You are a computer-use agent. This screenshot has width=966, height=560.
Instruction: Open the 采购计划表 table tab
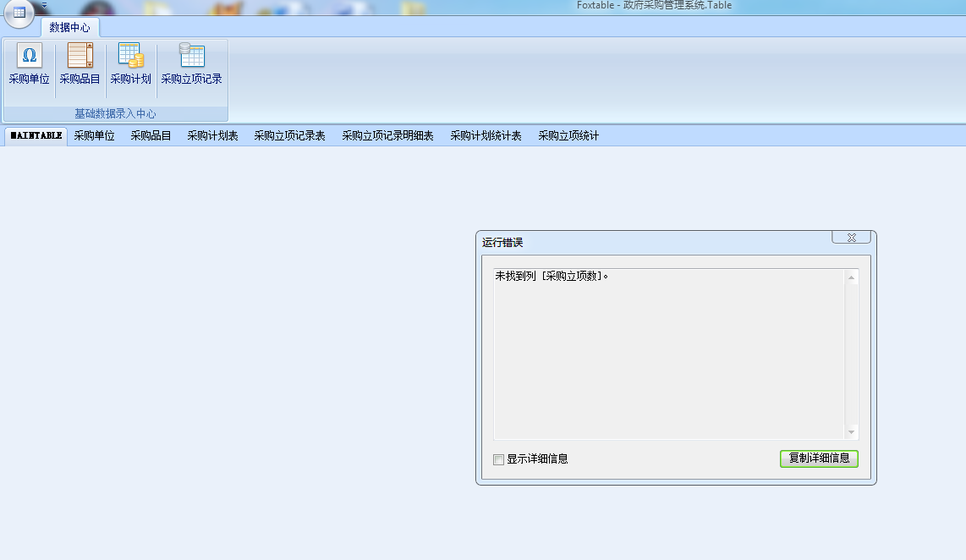212,135
